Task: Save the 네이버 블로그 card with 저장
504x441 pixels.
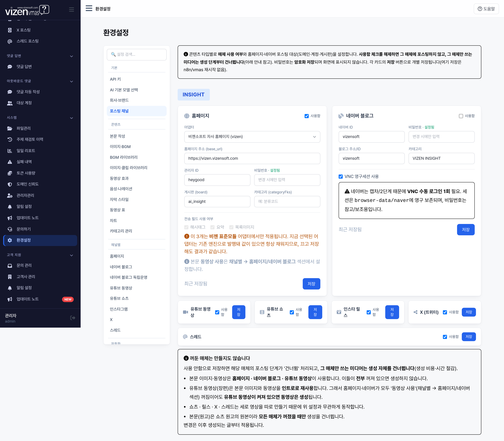Action: tap(466, 230)
